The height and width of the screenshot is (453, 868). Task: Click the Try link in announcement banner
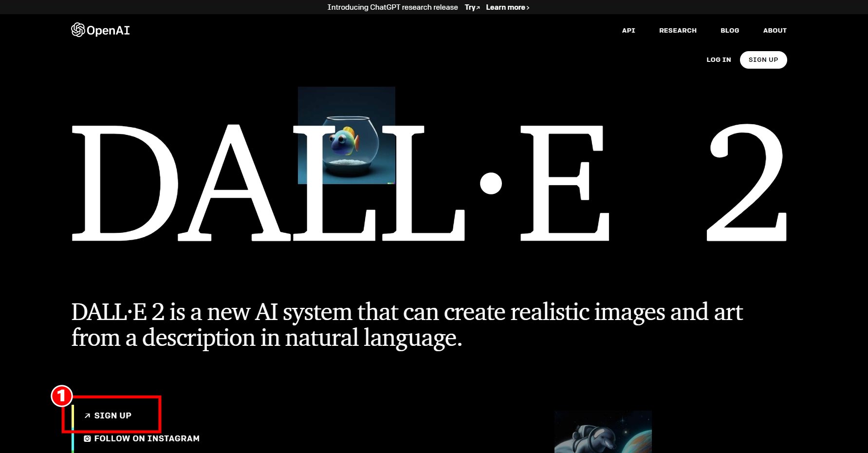click(x=472, y=7)
